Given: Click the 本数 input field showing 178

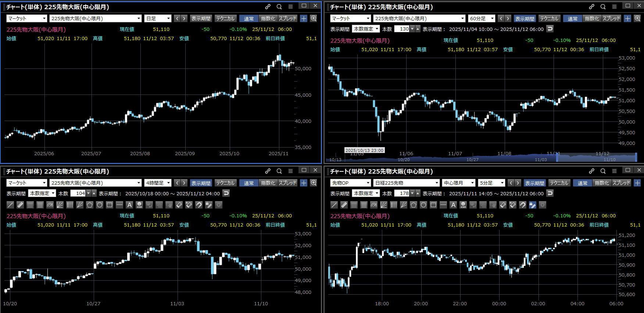Looking at the screenshot, I should pos(402,193).
